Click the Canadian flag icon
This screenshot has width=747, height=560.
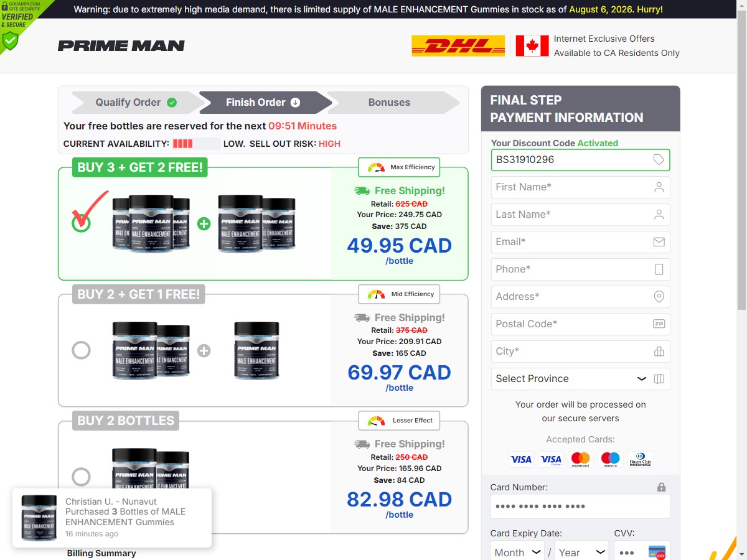pos(532,45)
